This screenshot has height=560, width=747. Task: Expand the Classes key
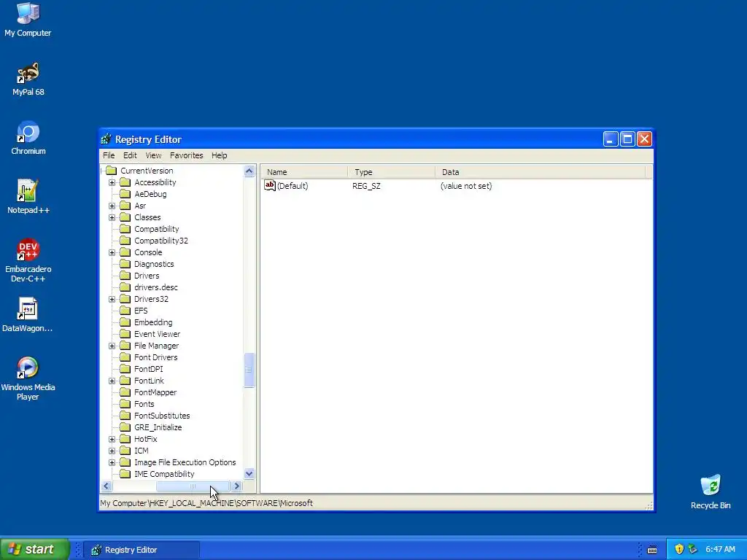pos(112,217)
